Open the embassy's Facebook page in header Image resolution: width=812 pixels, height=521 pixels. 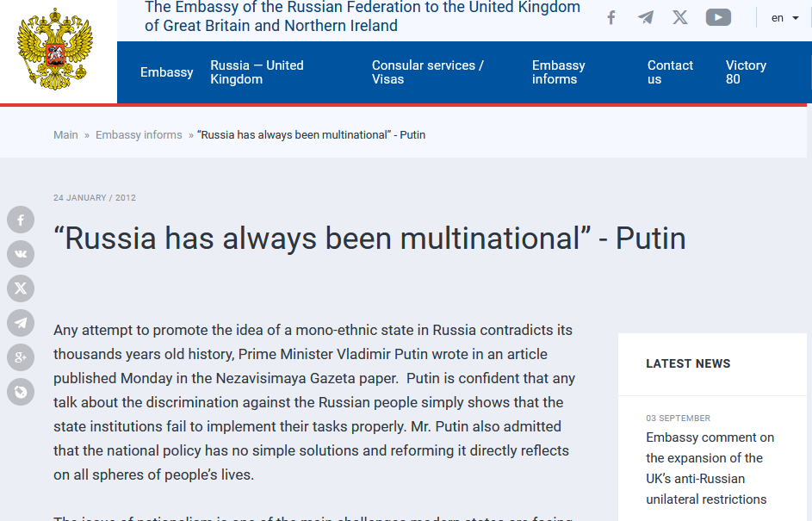[x=611, y=17]
